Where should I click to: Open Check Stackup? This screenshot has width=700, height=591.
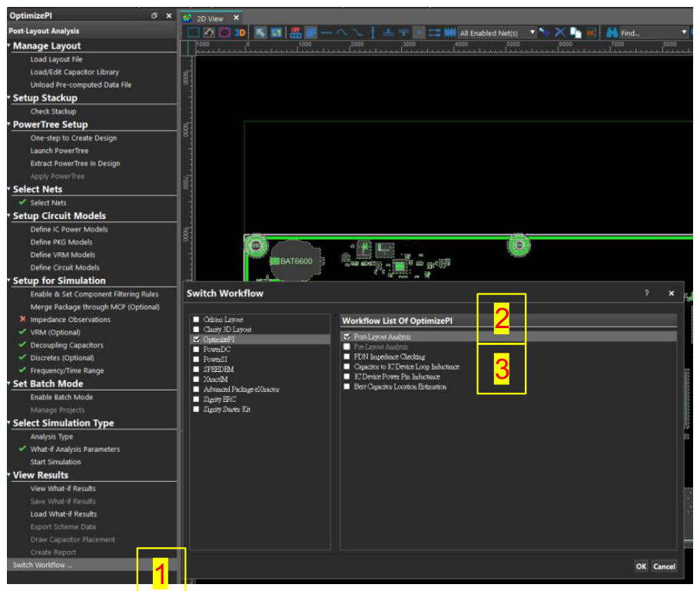pyautogui.click(x=53, y=111)
